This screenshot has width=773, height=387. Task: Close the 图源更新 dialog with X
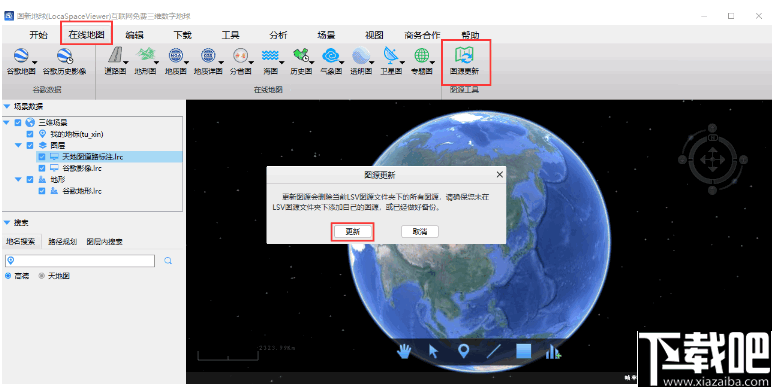(499, 175)
